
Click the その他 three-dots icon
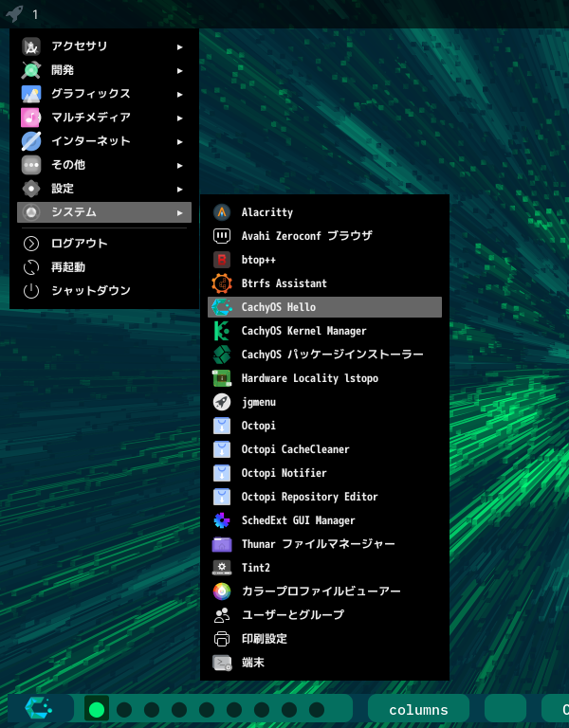(31, 165)
